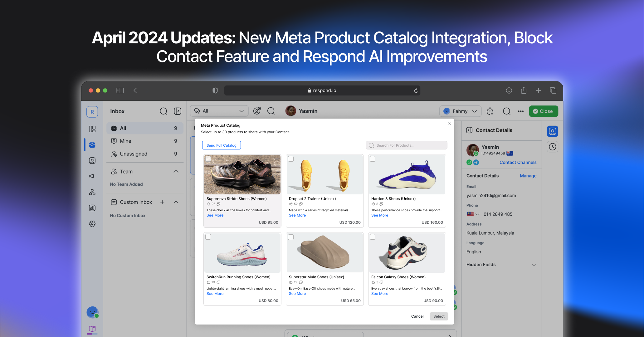Open the three-dot more options menu
The image size is (644, 337).
521,111
